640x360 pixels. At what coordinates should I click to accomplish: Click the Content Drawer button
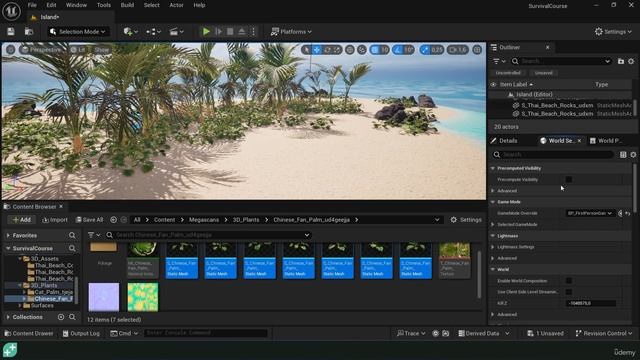point(29,333)
